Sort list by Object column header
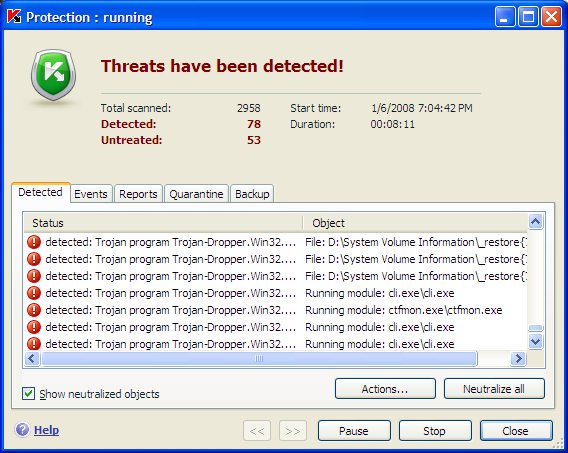Image resolution: width=568 pixels, height=453 pixels. [415, 223]
